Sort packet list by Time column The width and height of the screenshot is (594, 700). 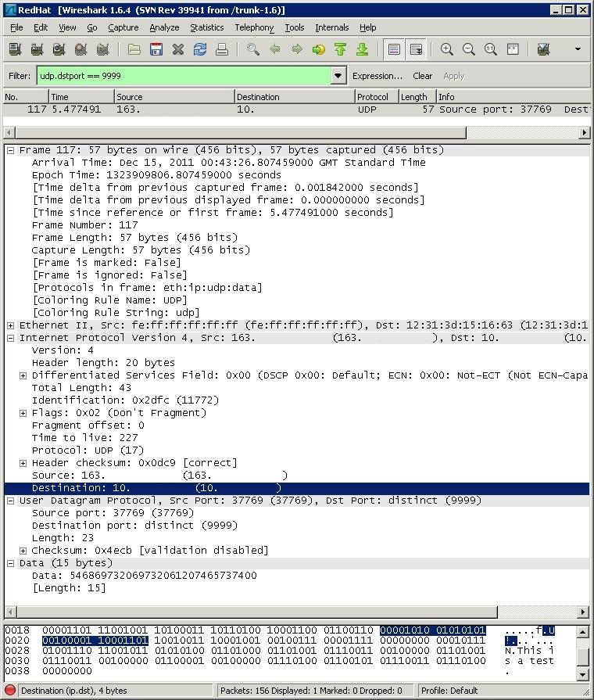(81, 97)
